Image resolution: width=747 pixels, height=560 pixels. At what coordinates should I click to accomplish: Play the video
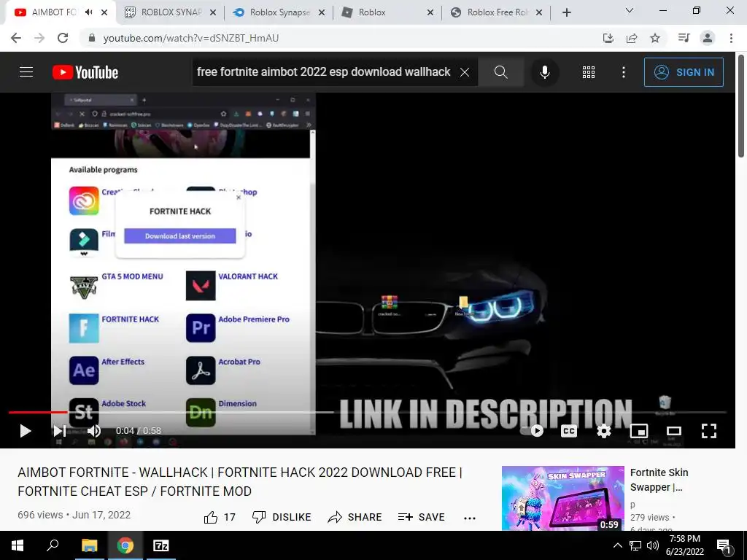26,431
